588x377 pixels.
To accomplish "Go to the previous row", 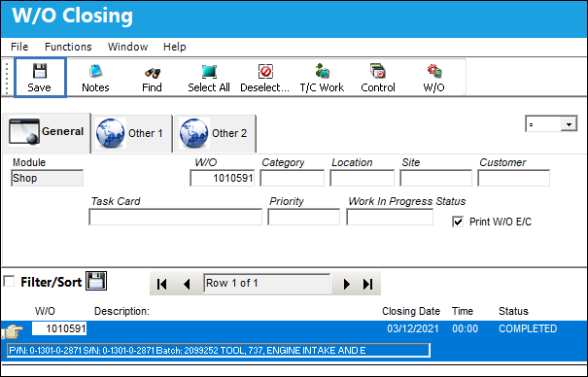I will coord(187,284).
